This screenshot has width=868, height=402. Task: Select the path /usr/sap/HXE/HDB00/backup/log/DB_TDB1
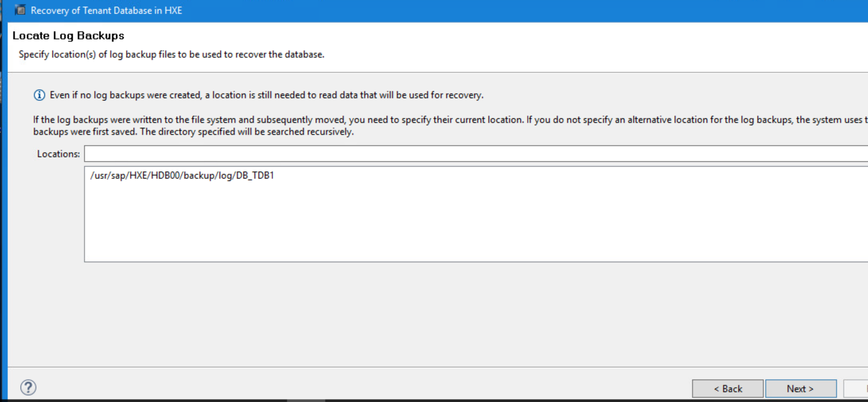point(183,175)
